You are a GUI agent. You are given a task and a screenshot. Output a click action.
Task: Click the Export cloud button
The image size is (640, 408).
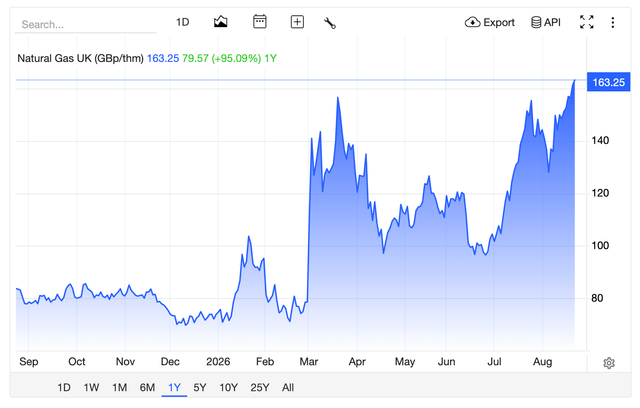(x=489, y=22)
